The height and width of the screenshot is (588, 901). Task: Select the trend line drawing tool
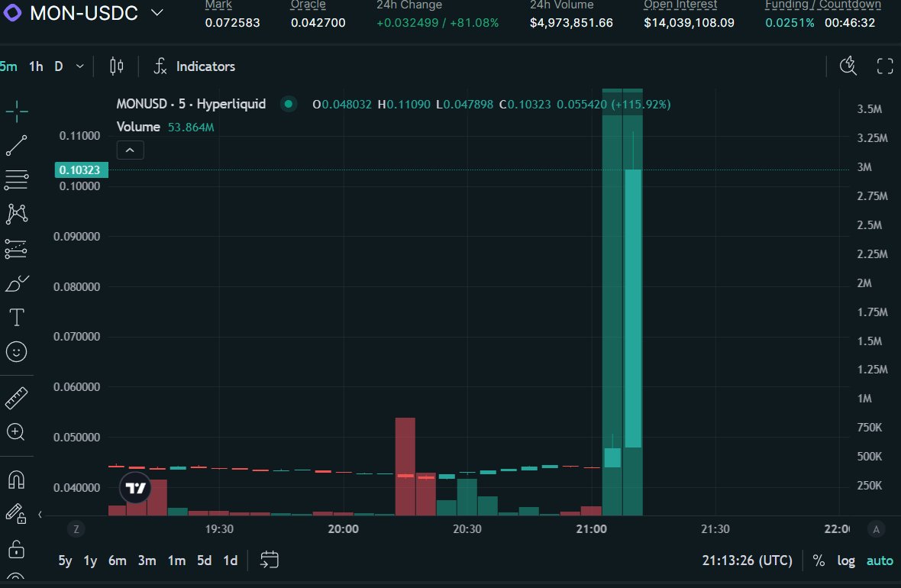[x=17, y=145]
